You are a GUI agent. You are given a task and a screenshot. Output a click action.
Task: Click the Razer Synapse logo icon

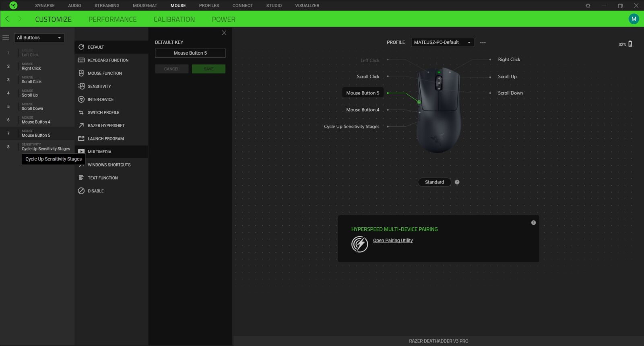coord(13,6)
